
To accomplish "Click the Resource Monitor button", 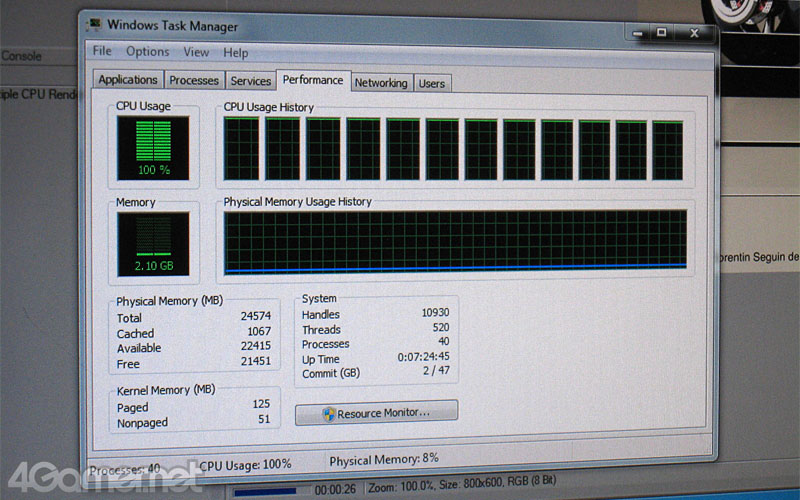I will point(377,412).
